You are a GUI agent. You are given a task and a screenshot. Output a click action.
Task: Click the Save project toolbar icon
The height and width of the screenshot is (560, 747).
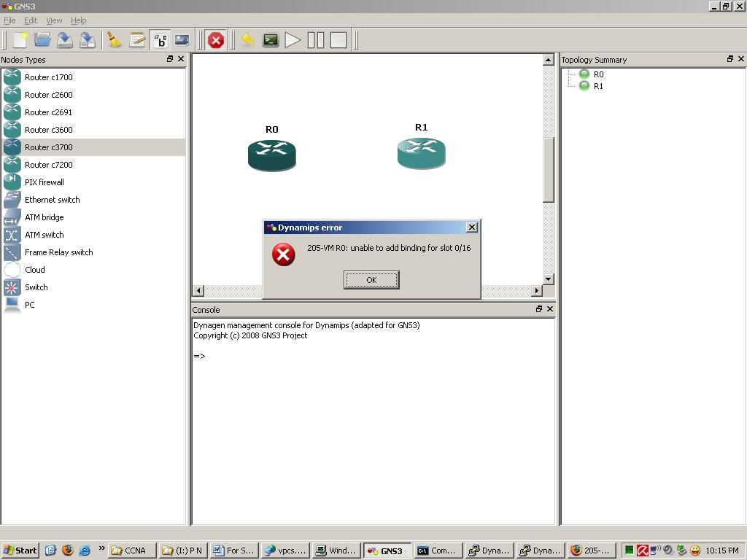[x=65, y=40]
